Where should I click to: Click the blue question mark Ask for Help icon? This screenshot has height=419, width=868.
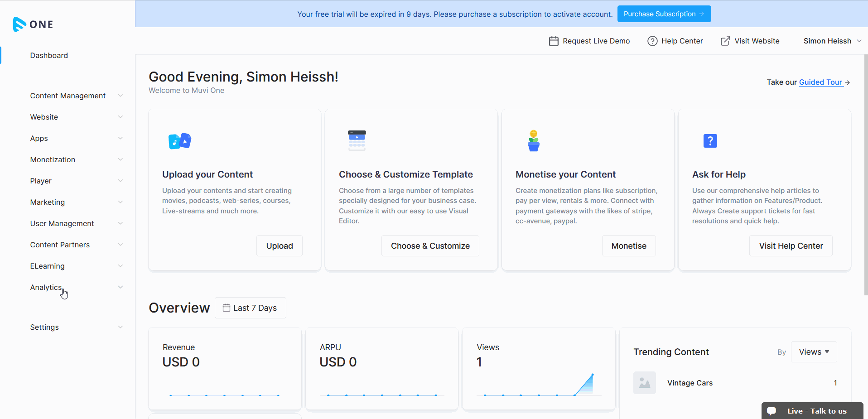pyautogui.click(x=710, y=141)
